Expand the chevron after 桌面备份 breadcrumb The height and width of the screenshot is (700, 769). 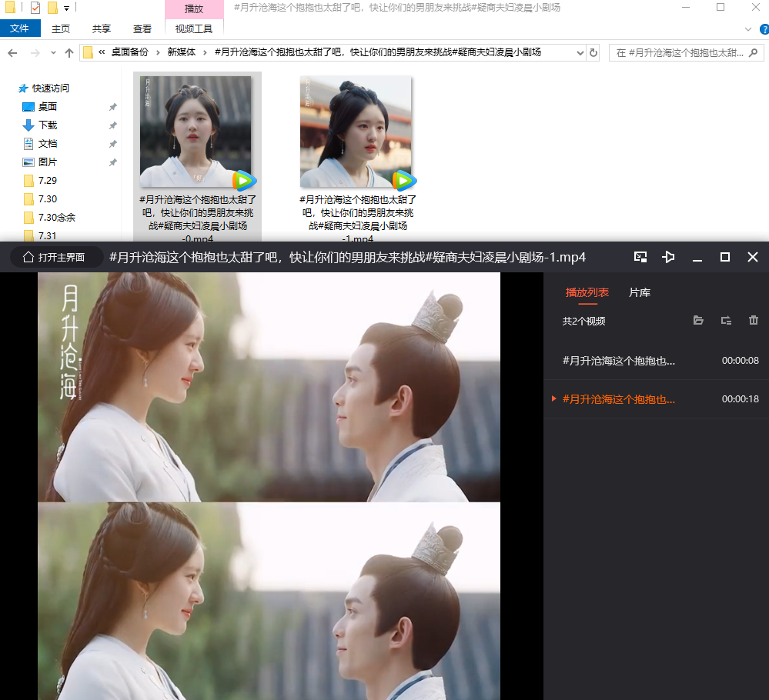(158, 53)
